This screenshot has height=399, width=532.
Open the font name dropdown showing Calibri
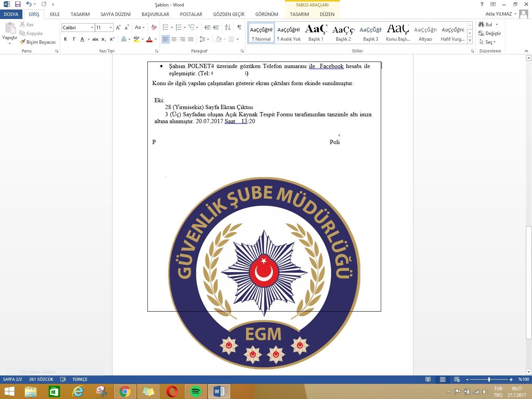click(x=92, y=27)
